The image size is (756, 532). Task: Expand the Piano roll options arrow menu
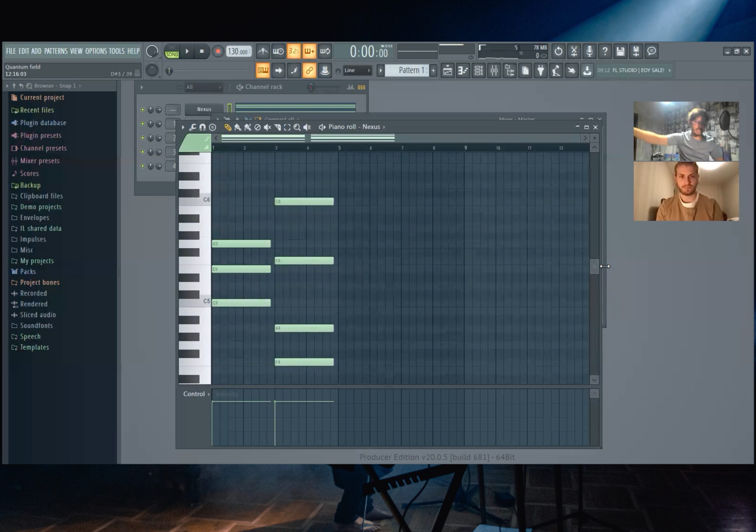[x=183, y=127]
